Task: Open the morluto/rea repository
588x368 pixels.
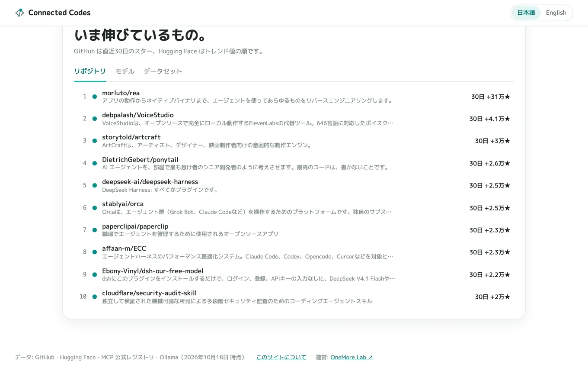Action: pyautogui.click(x=121, y=93)
